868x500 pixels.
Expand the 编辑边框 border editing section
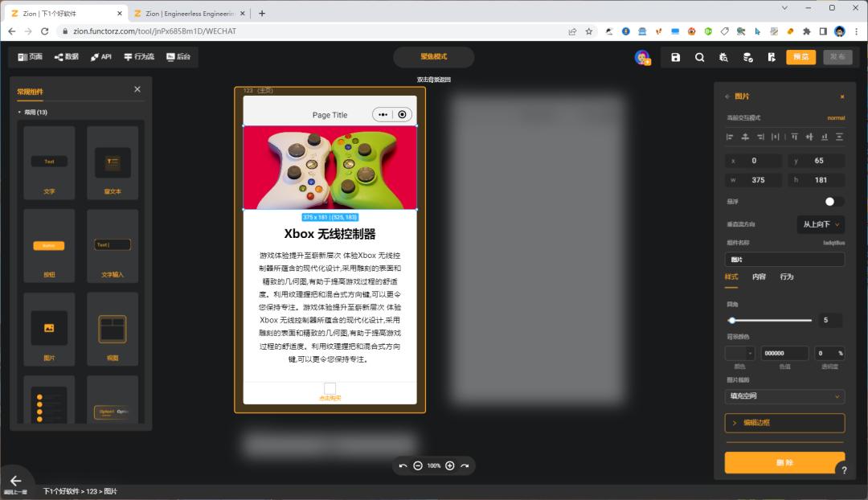[x=784, y=423]
